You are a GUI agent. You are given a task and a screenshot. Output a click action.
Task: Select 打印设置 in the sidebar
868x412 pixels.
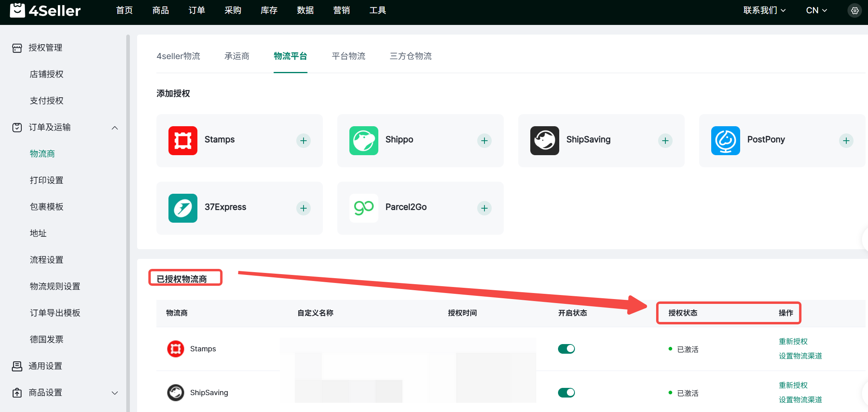pos(47,180)
